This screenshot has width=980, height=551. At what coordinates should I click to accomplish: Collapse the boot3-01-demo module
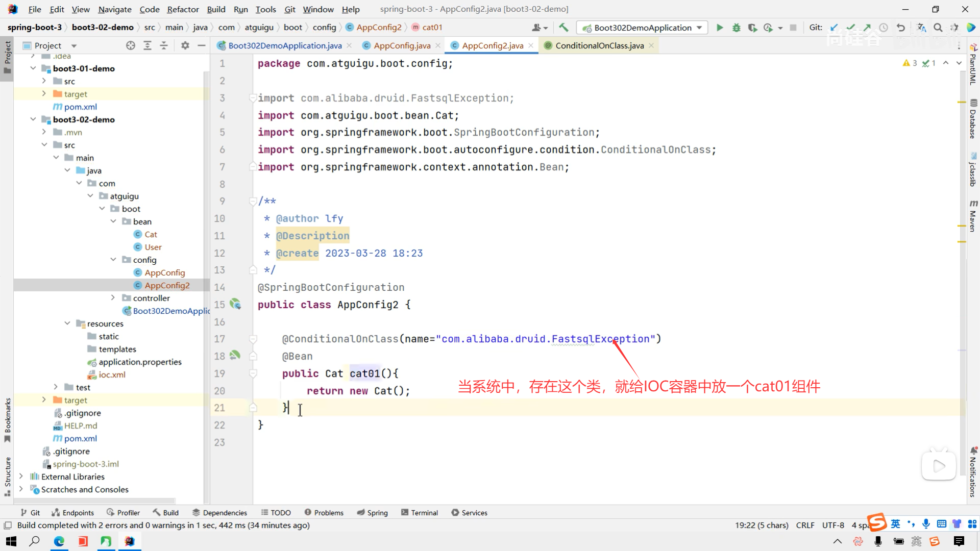33,68
